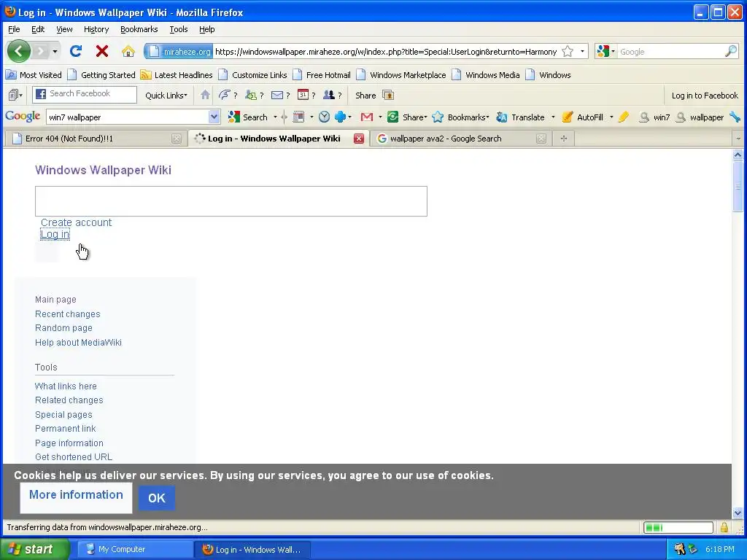Open the History menu

(96, 29)
